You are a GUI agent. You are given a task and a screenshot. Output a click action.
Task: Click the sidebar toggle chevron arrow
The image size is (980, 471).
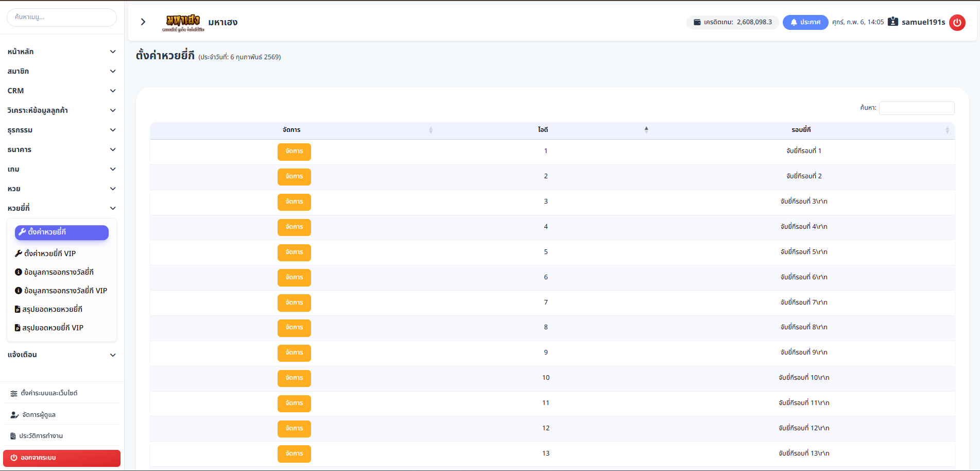(143, 22)
